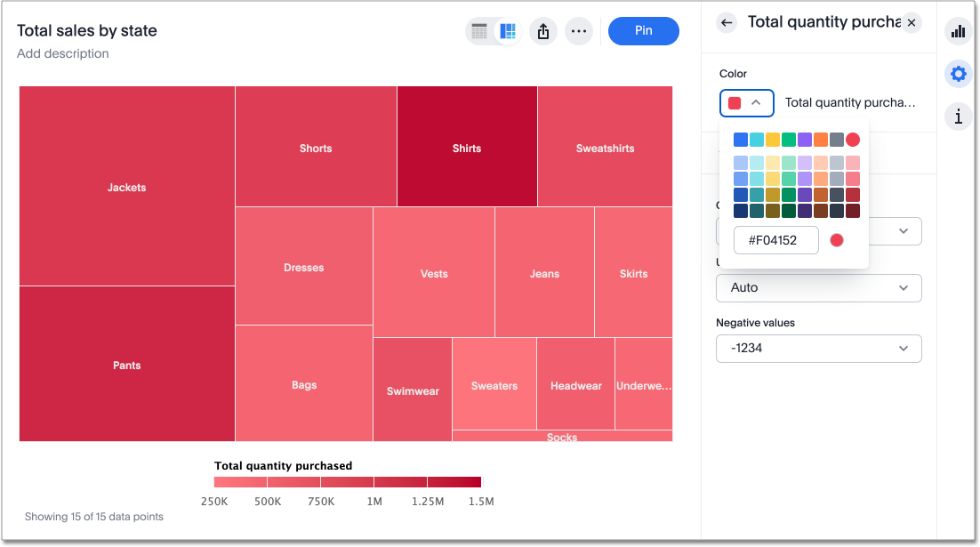Image resolution: width=980 pixels, height=547 pixels.
Task: Switch to table view of the chart
Action: 479,31
